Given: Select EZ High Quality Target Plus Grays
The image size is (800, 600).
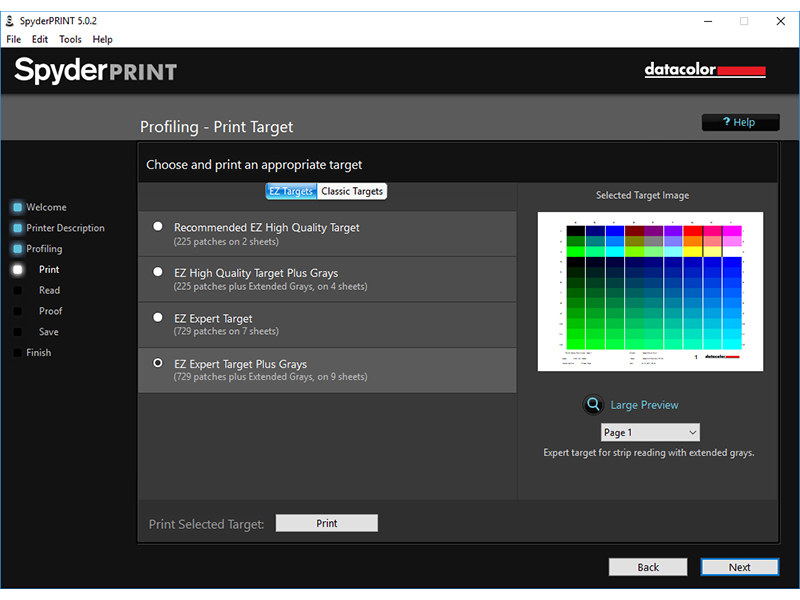Looking at the screenshot, I should 158,272.
